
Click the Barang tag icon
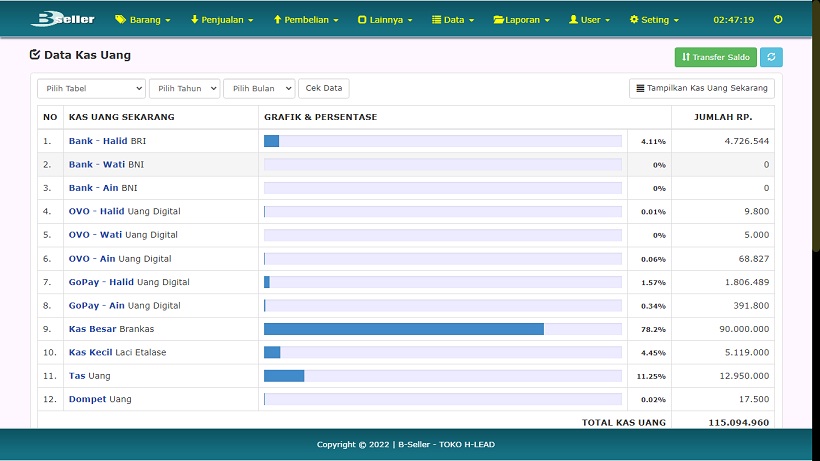click(121, 19)
